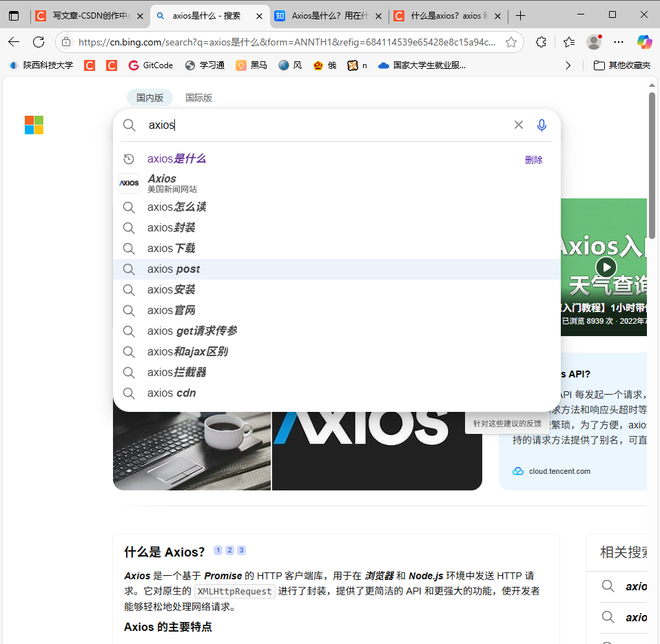Screen dimensions: 660x644
Task: Click the scrollbar up arrow
Action: [x=652, y=85]
